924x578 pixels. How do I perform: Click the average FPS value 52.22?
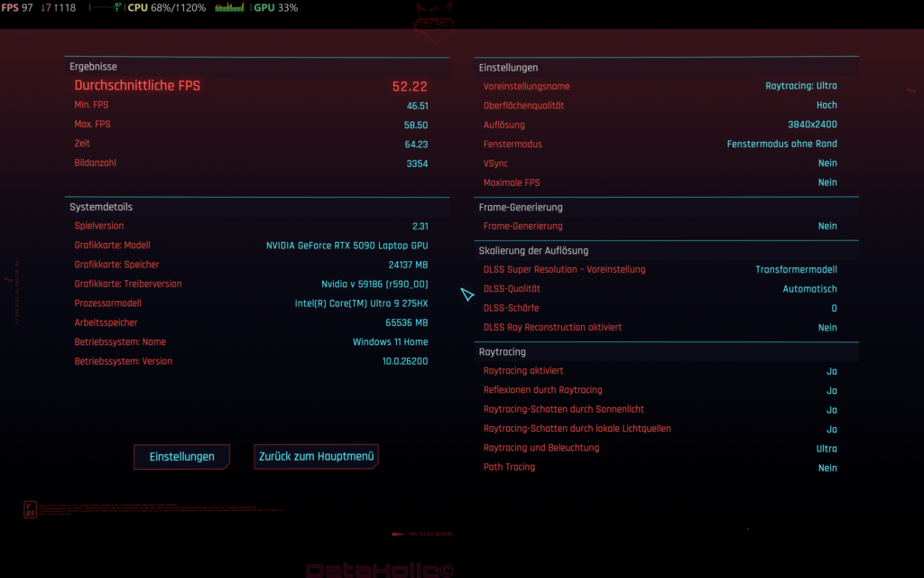[x=409, y=87]
